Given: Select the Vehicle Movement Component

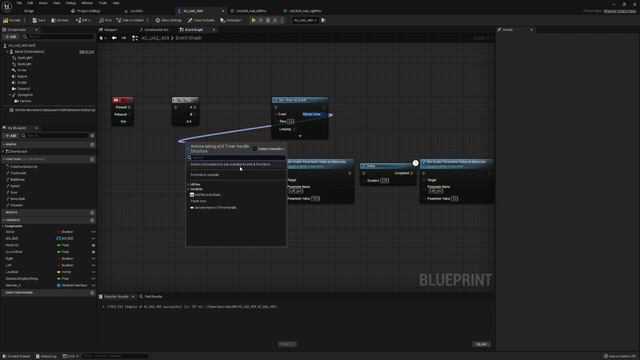Looking at the screenshot, I should click(x=52, y=110).
